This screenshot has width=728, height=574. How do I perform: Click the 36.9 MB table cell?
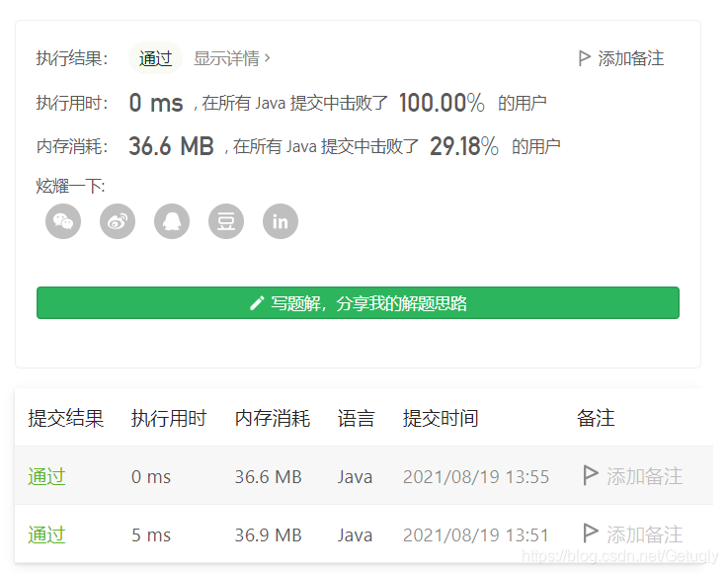[x=269, y=535]
